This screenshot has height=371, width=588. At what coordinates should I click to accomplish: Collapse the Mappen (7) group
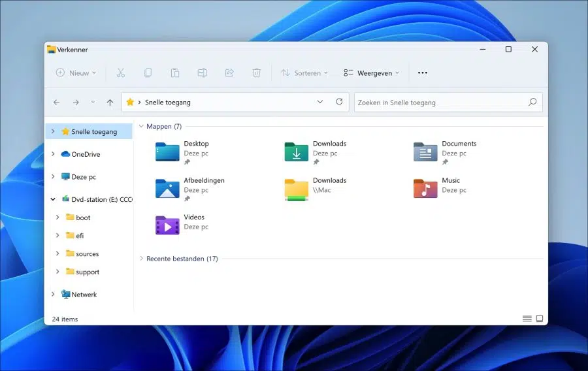(x=141, y=126)
